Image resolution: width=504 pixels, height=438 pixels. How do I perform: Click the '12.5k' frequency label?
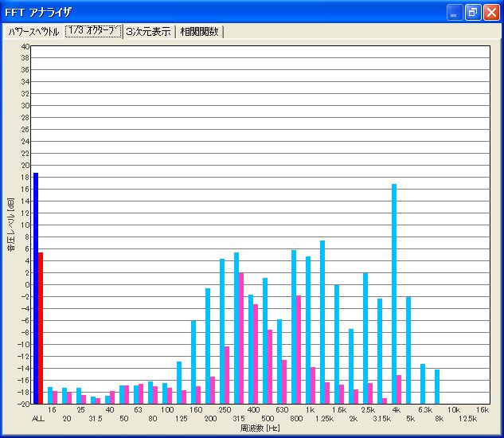coord(467,419)
